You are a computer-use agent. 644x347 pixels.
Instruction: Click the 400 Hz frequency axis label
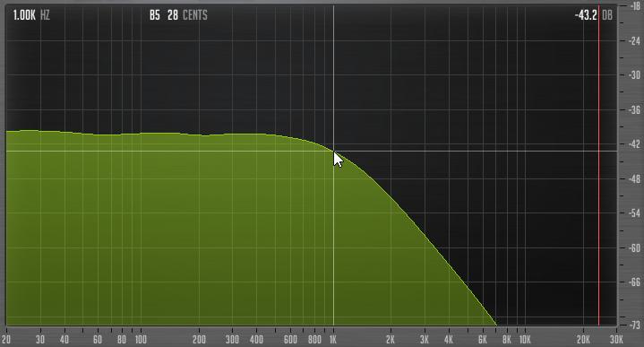(x=257, y=340)
